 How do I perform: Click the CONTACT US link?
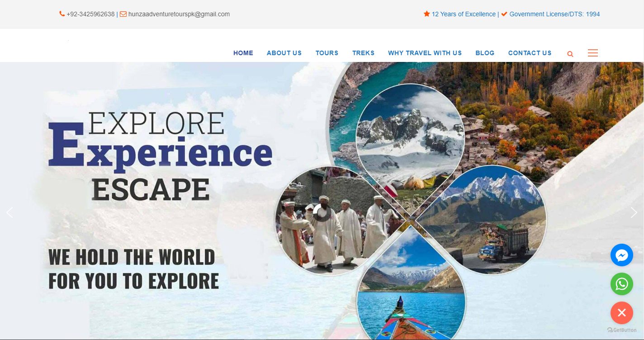[x=530, y=53]
